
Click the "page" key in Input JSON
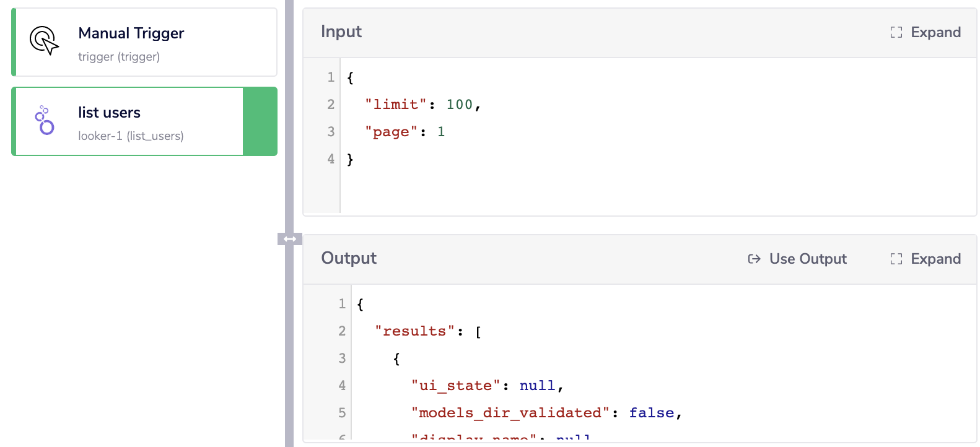coord(391,132)
